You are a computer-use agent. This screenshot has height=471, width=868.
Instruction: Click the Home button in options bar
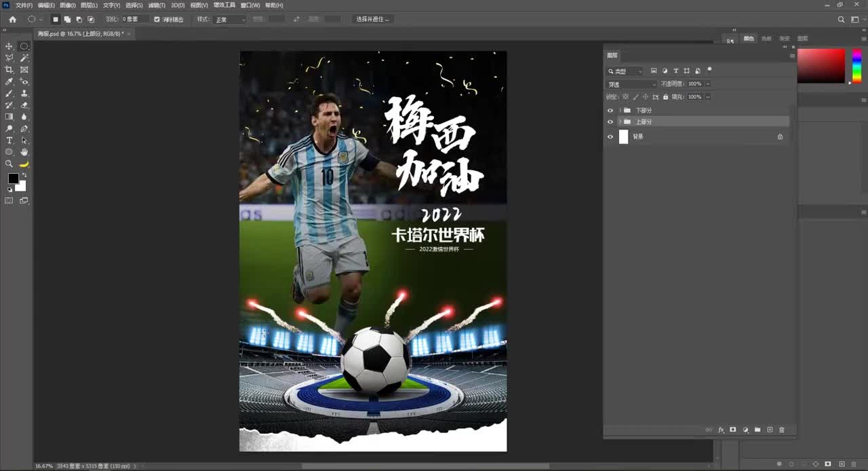pyautogui.click(x=12, y=20)
